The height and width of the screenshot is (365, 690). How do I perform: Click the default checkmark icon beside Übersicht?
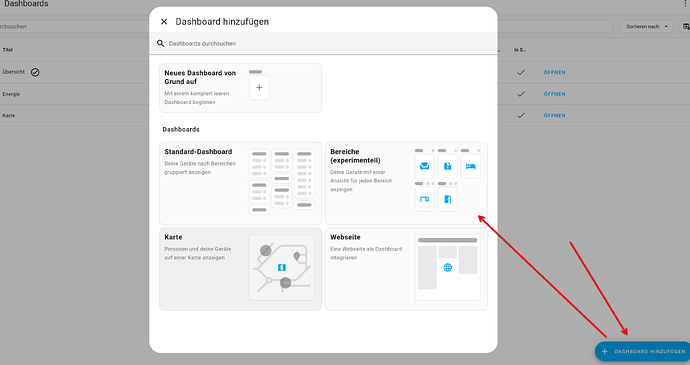pos(35,72)
